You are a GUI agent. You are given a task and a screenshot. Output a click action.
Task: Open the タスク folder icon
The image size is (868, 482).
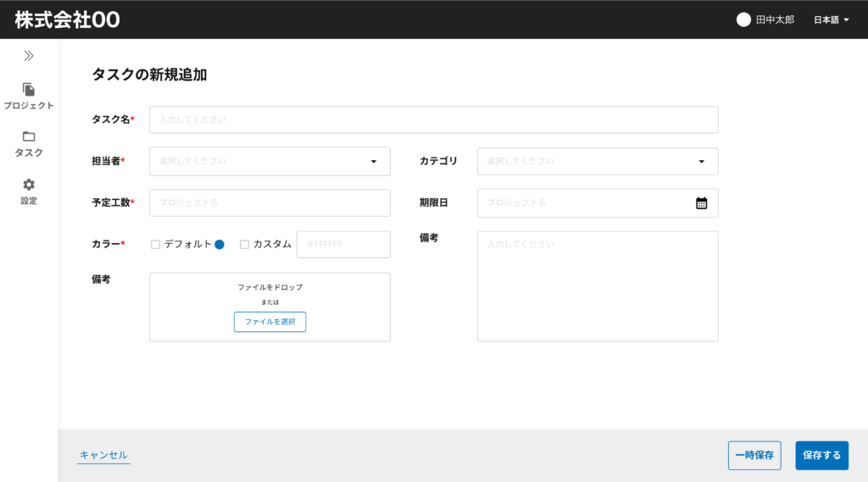29,136
